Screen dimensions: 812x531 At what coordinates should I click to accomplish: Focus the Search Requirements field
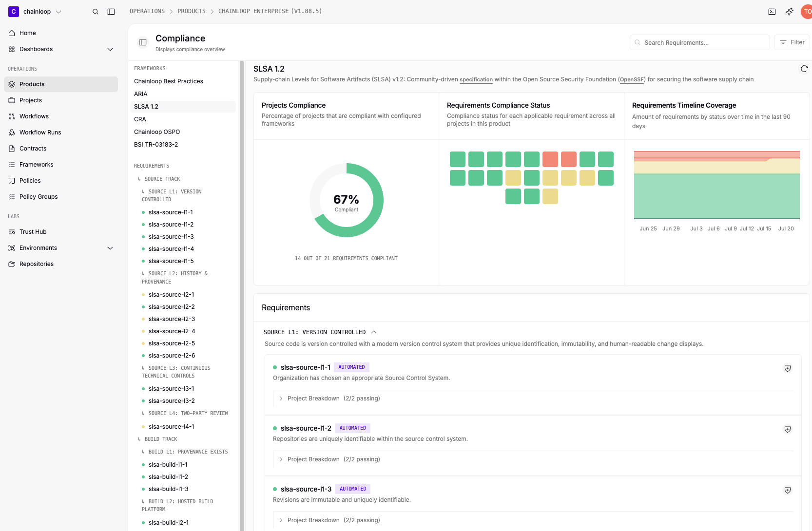point(700,42)
